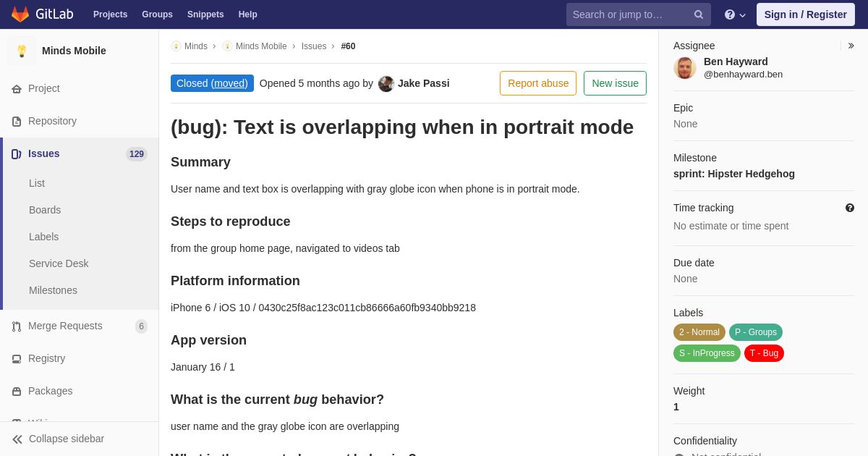Click the Issues icon in the sidebar
Image resolution: width=868 pixels, height=456 pixels.
pyautogui.click(x=17, y=154)
